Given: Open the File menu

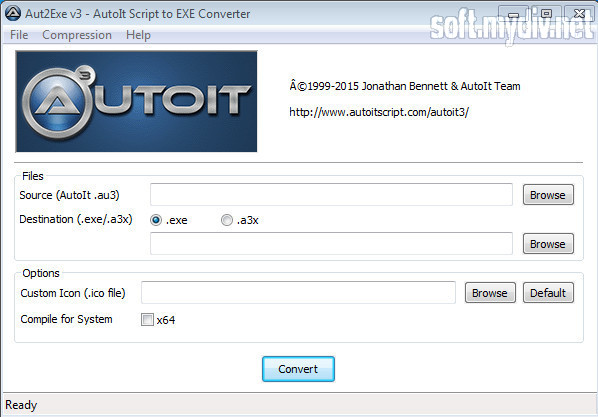Looking at the screenshot, I should [19, 35].
